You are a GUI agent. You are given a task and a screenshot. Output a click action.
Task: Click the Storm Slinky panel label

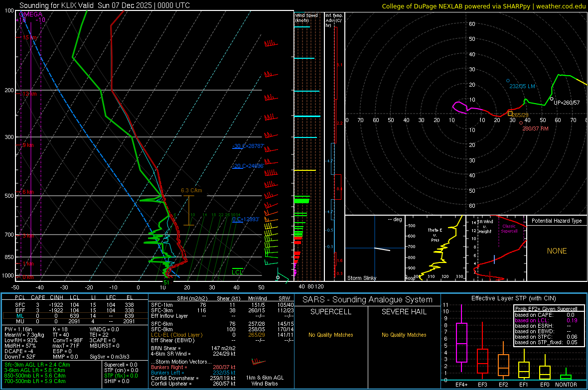[x=362, y=278]
